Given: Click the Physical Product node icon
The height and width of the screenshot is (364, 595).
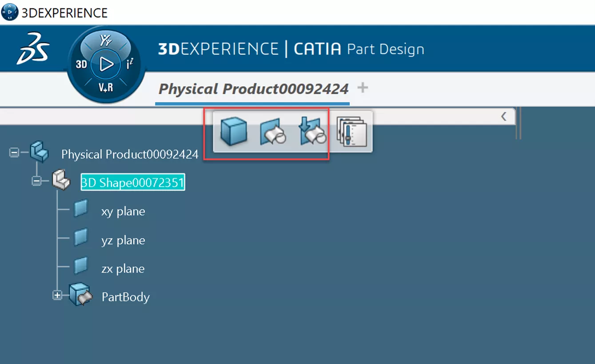Looking at the screenshot, I should click(x=40, y=152).
